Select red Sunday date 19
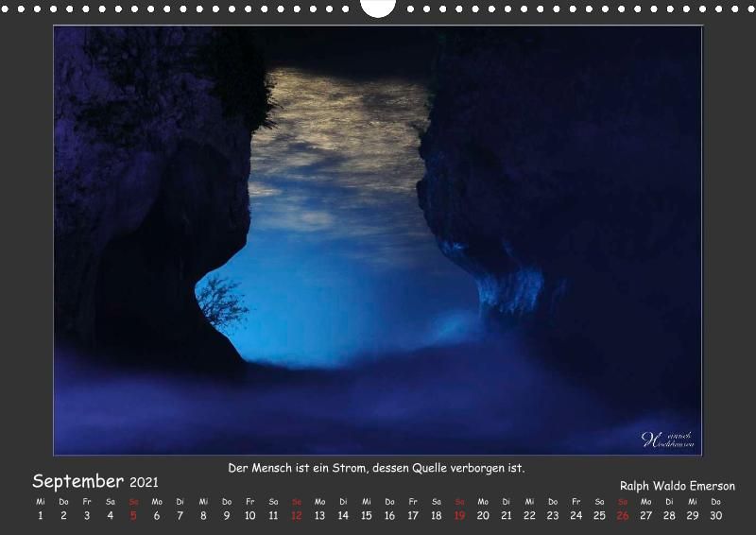This screenshot has width=756, height=535. coord(459,515)
